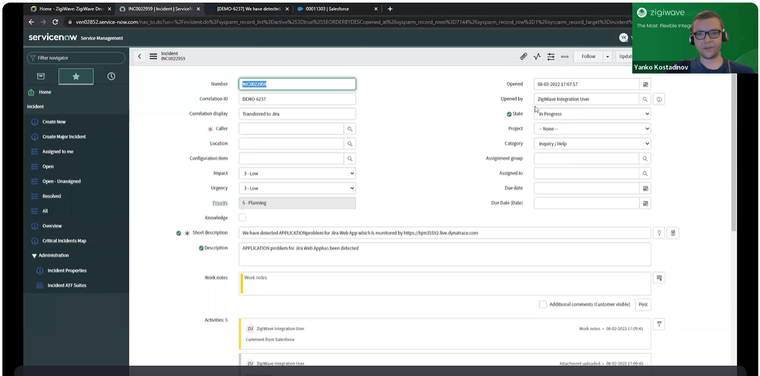The height and width of the screenshot is (376, 760).
Task: Navigate back in the browser
Action: [x=31, y=22]
